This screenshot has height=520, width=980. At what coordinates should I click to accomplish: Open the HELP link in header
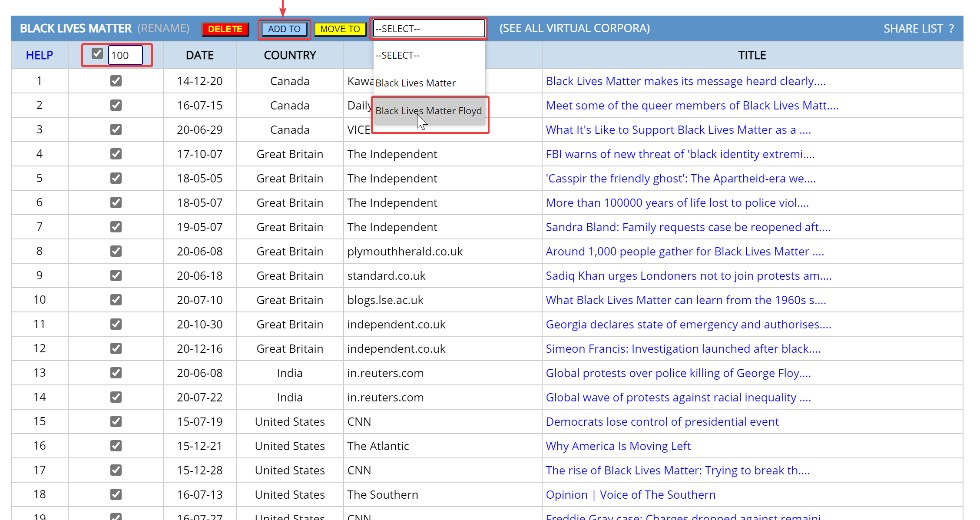click(x=40, y=55)
